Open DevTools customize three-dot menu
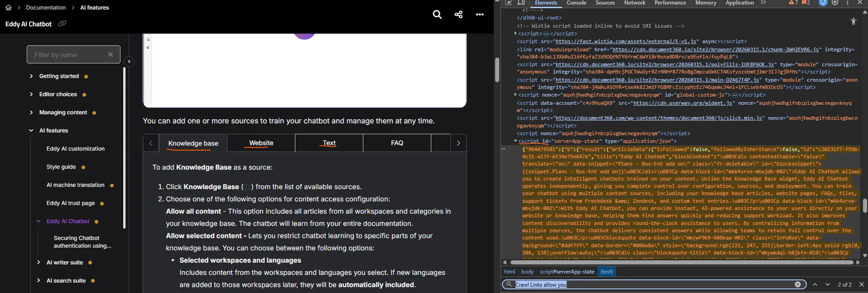The width and height of the screenshot is (868, 293). (848, 3)
